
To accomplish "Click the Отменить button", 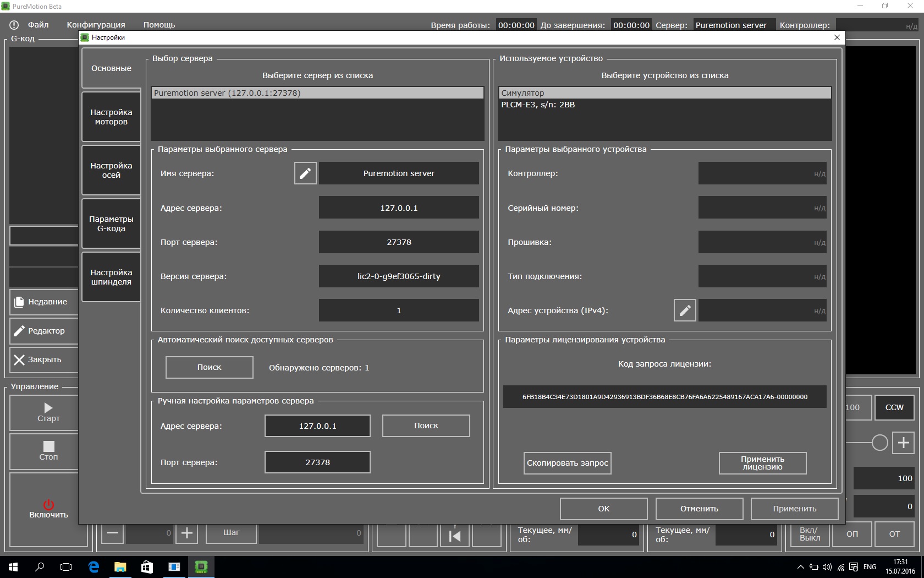I will click(x=700, y=509).
